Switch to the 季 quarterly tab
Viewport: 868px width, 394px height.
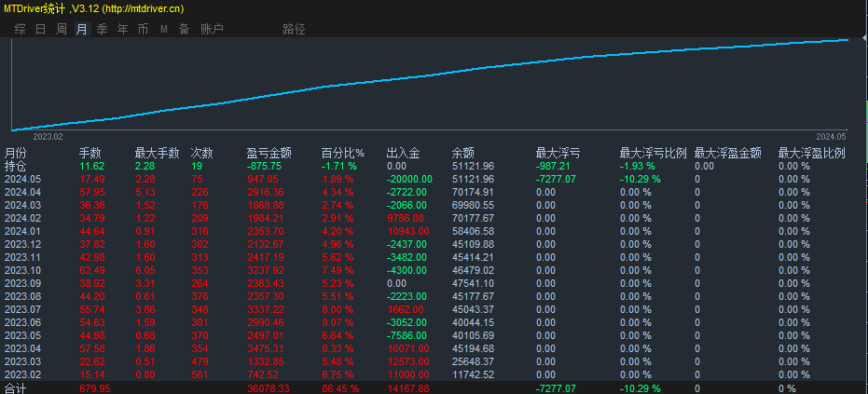pyautogui.click(x=103, y=29)
